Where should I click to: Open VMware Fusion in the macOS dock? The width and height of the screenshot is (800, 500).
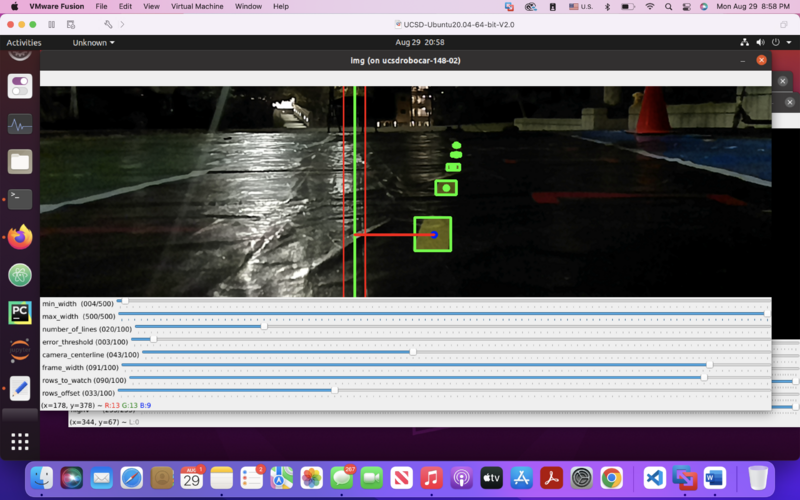[684, 478]
